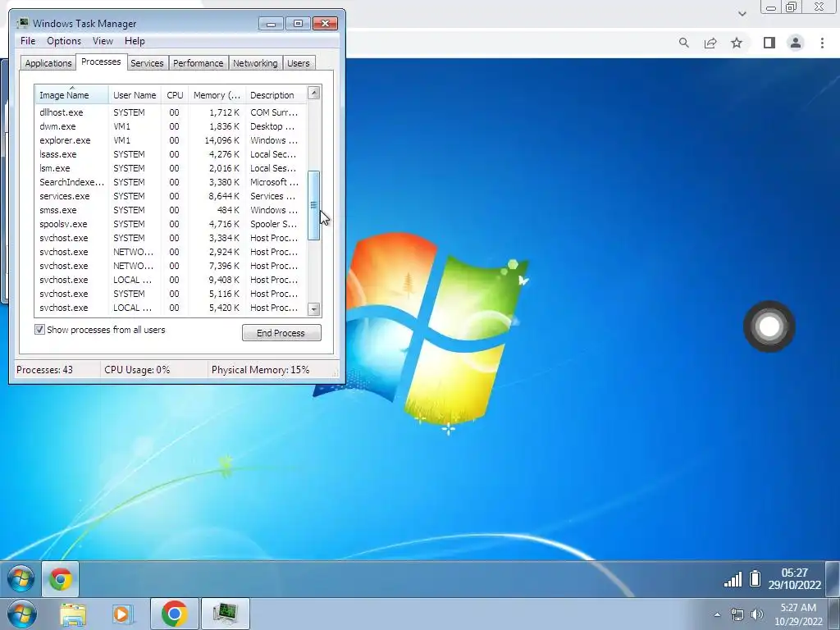The height and width of the screenshot is (630, 840).
Task: Sort by the Description column header
Action: [276, 95]
